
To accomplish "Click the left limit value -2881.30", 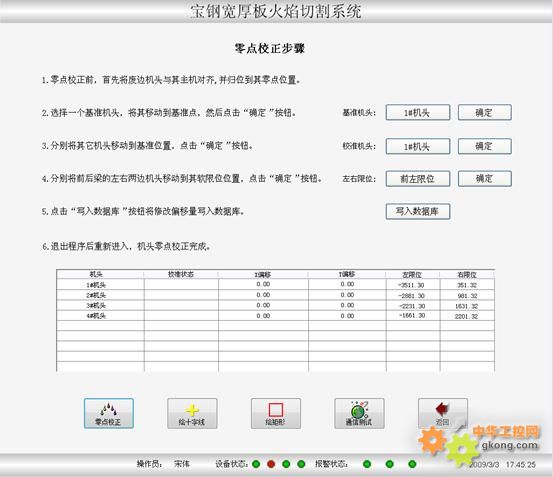I will (412, 295).
